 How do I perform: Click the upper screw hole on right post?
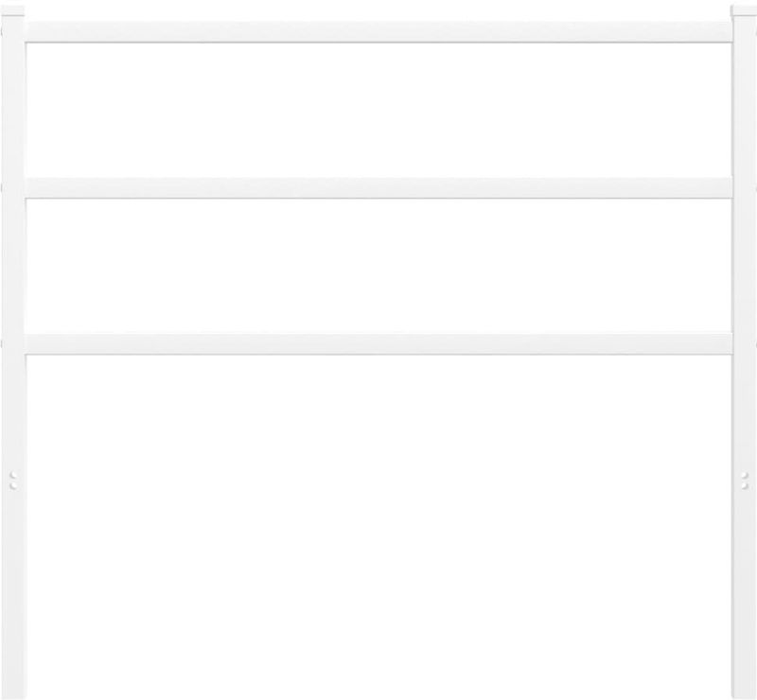click(x=745, y=475)
